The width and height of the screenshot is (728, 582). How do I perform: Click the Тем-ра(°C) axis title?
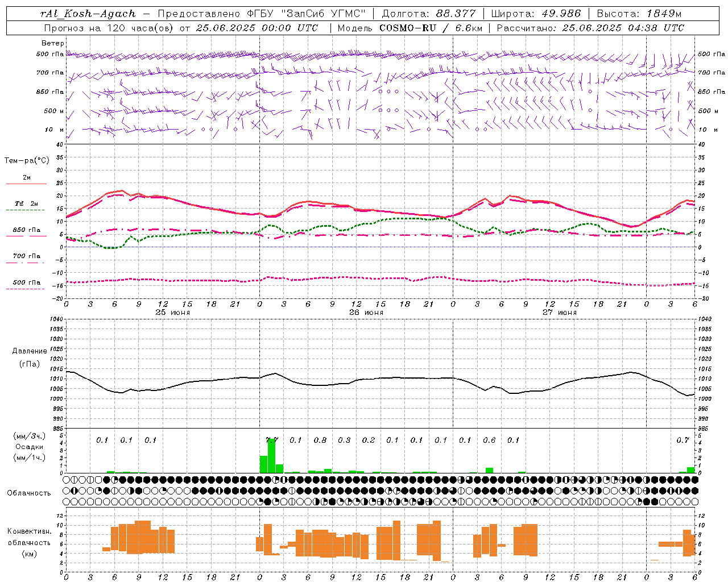27,161
